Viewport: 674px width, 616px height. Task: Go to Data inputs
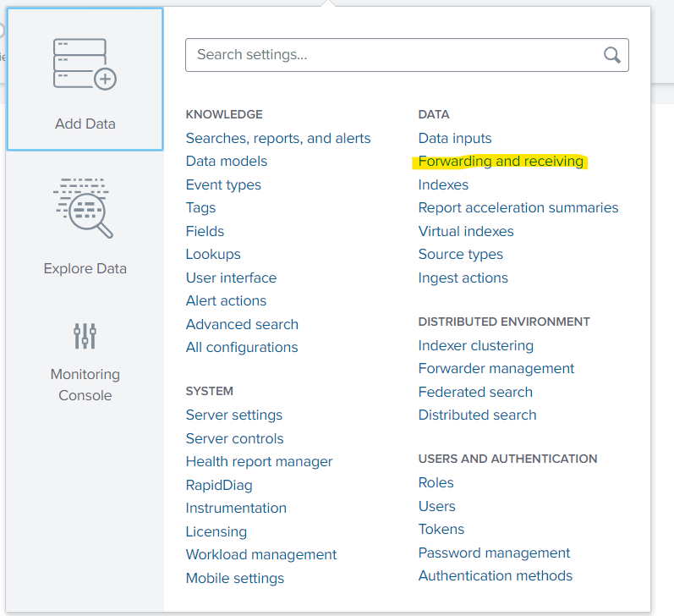pyautogui.click(x=454, y=138)
